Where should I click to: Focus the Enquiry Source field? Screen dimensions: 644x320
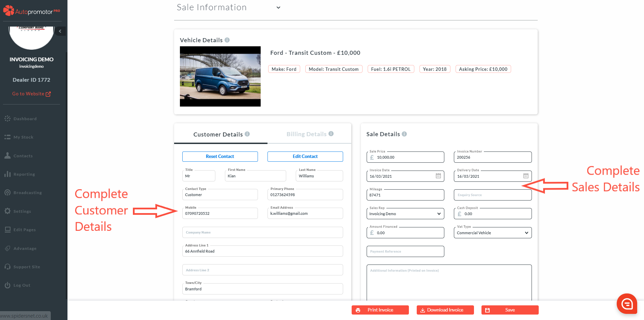492,195
